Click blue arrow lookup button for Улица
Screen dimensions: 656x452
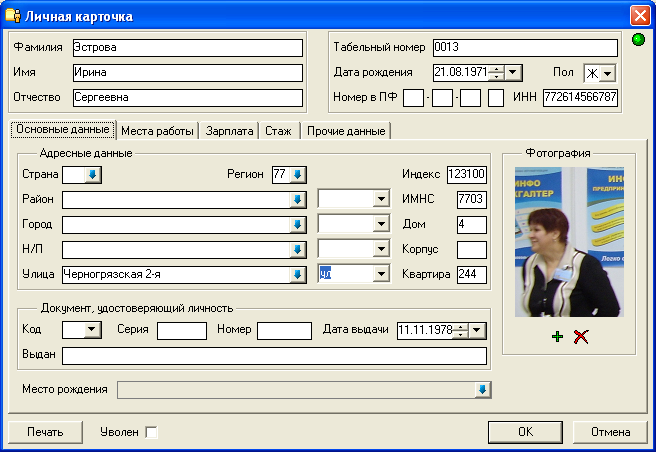[x=297, y=275]
